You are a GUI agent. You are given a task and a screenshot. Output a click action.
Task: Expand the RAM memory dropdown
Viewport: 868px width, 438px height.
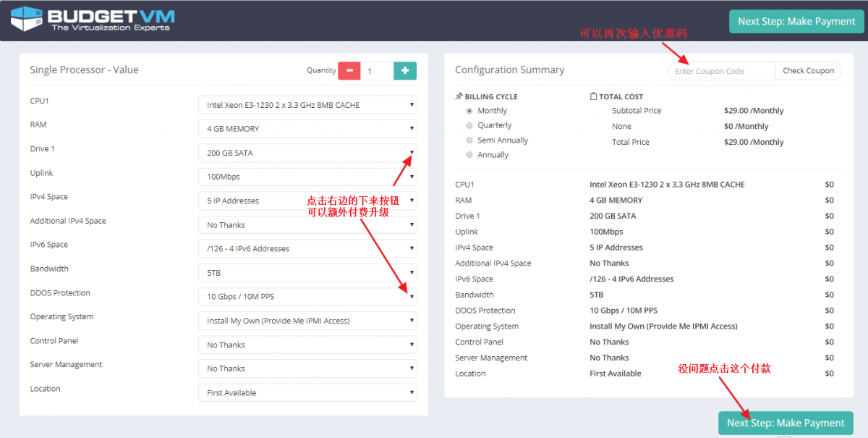coord(307,129)
